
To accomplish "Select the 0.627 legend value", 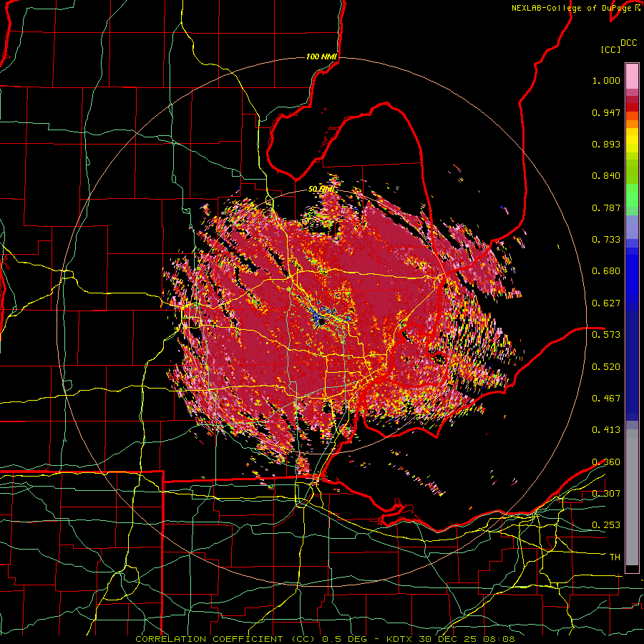I will [606, 303].
